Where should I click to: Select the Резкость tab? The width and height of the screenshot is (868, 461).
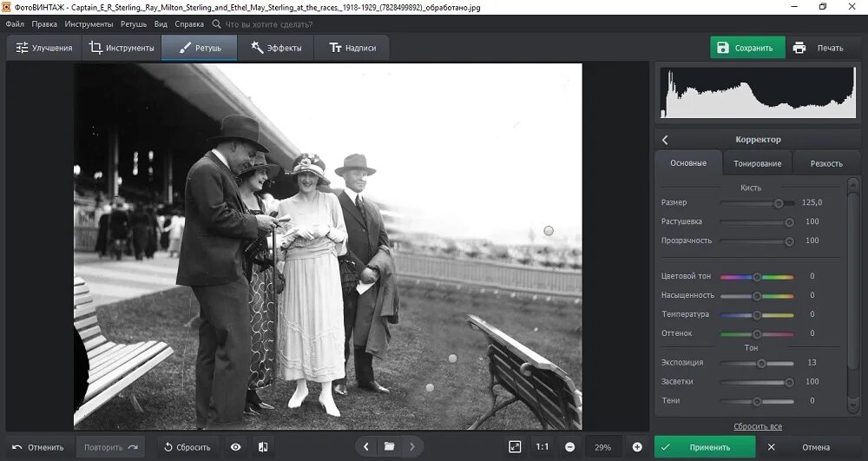[x=826, y=163]
